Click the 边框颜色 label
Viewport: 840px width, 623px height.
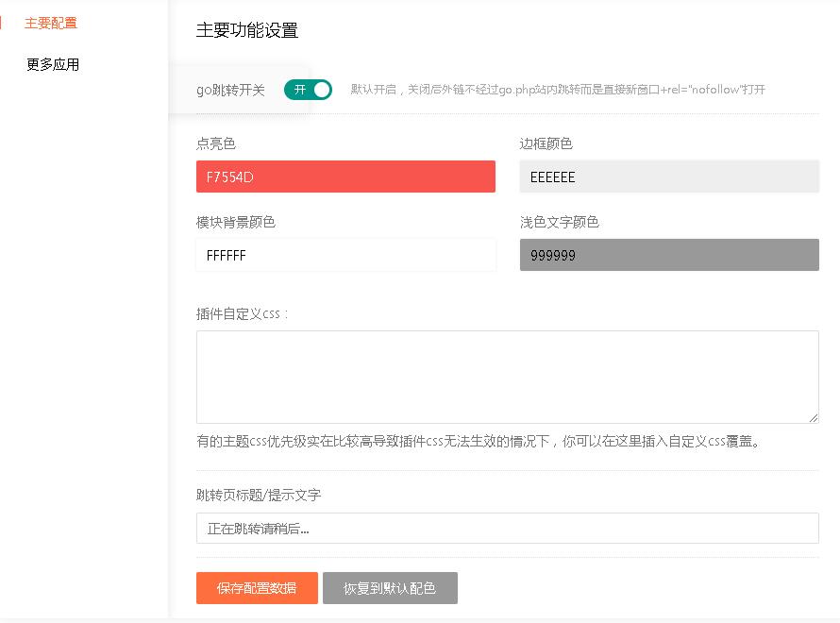pos(546,143)
